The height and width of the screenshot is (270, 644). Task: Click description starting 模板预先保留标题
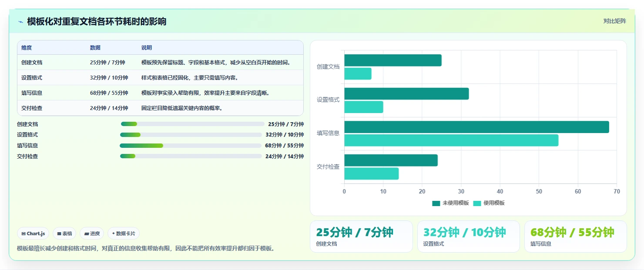(216, 63)
